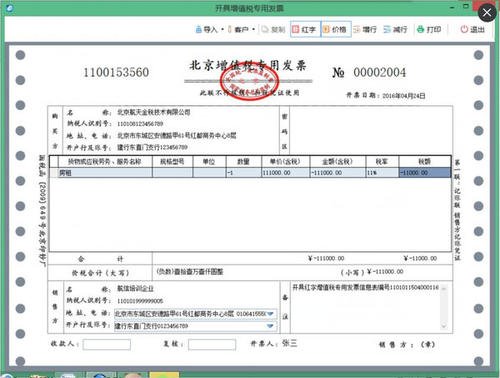Screen dimensions: 500x378
Task: Click the unit price cell 111000.00
Action: click(x=286, y=173)
